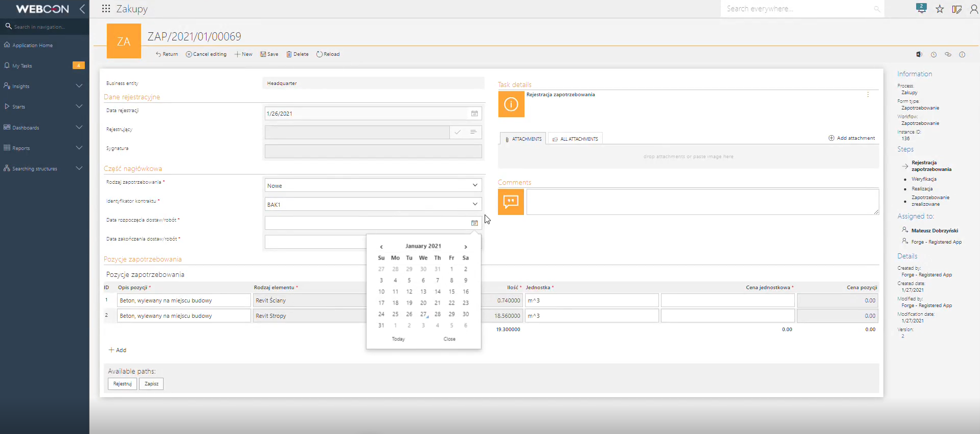Reload the form
This screenshot has height=434, width=980.
(328, 54)
